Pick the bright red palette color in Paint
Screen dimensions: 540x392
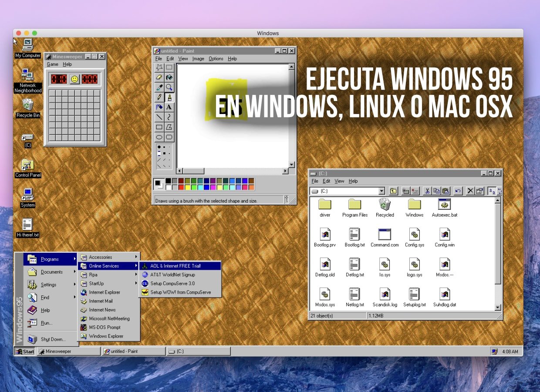181,187
